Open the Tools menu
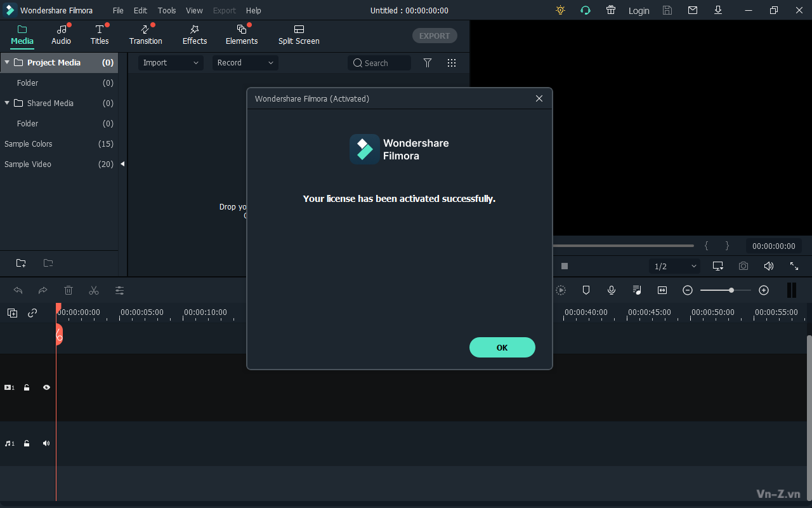812x508 pixels. (167, 10)
